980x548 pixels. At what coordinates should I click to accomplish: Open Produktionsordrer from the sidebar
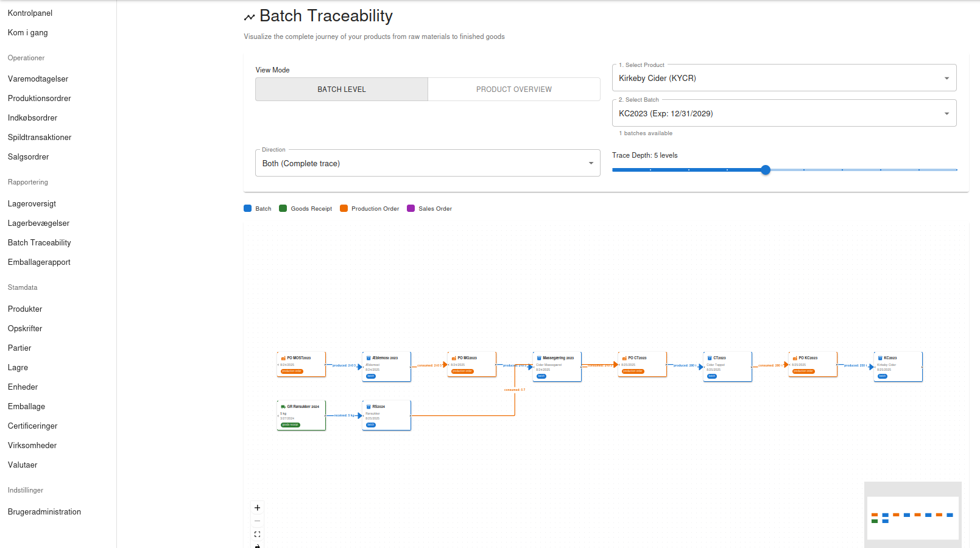[x=39, y=98]
